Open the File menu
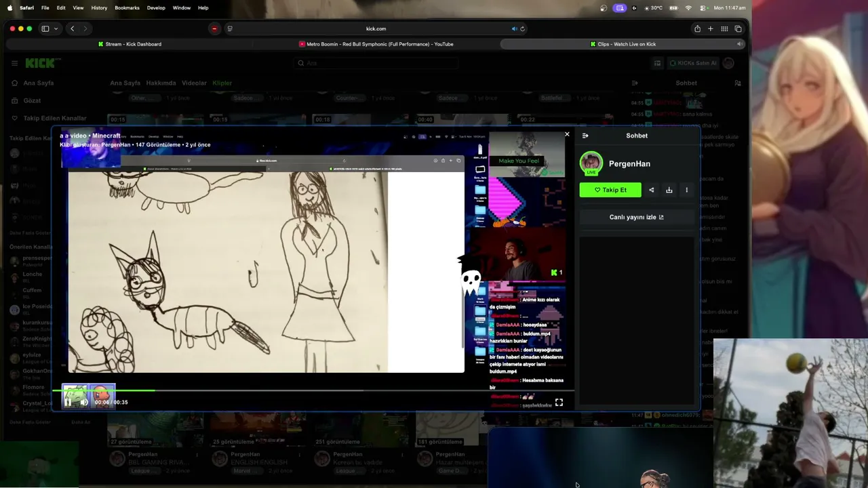The height and width of the screenshot is (488, 868). point(45,7)
